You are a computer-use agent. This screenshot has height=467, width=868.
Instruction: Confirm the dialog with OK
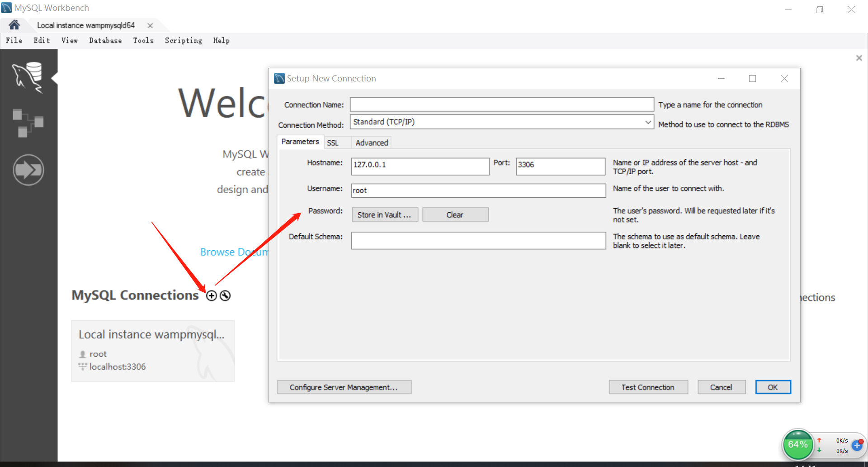point(773,387)
